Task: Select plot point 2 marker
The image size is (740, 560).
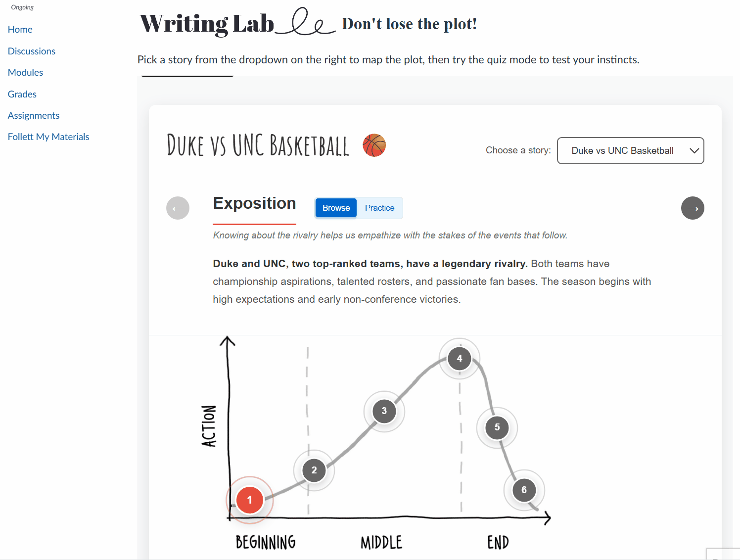Action: (x=314, y=470)
